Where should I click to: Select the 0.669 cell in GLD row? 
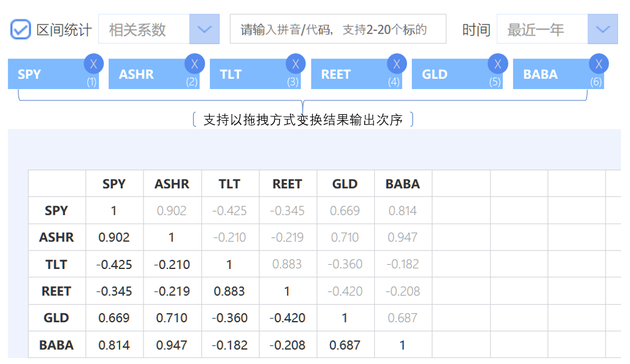(114, 318)
